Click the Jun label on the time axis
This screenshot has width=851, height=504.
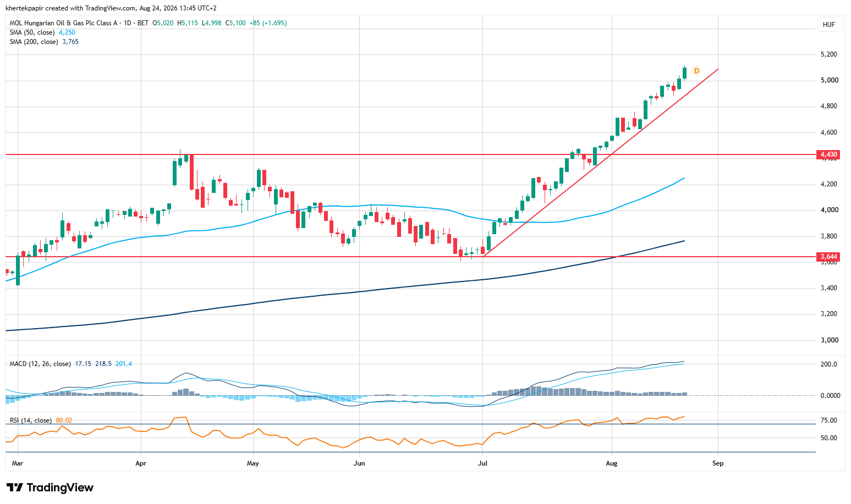tap(359, 463)
